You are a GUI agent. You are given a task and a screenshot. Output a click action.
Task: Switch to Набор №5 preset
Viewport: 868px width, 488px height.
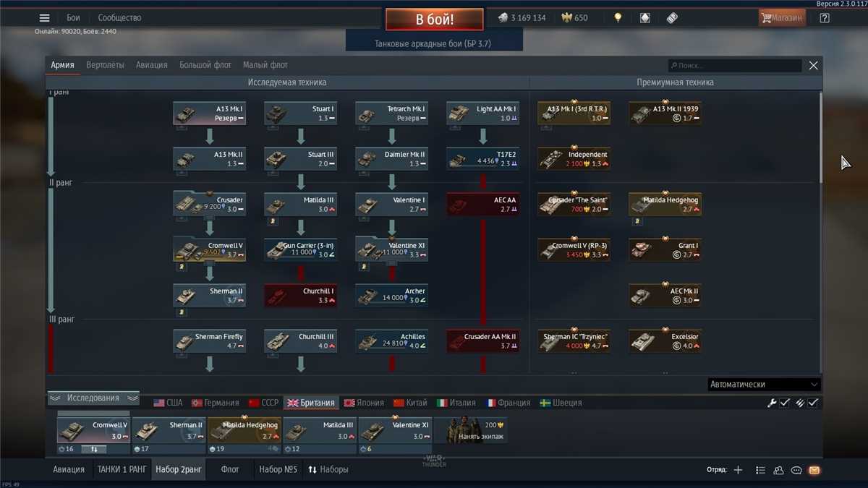click(x=278, y=469)
